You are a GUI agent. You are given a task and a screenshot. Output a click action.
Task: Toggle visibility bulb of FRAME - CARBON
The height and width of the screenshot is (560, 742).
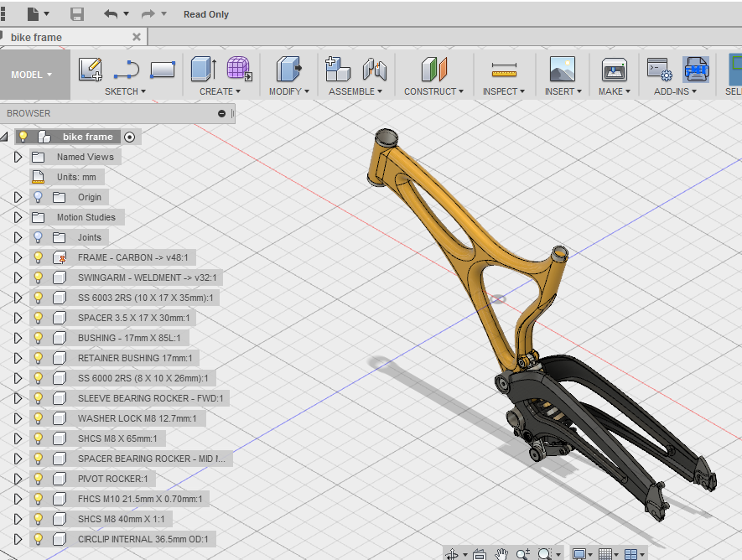coord(39,257)
